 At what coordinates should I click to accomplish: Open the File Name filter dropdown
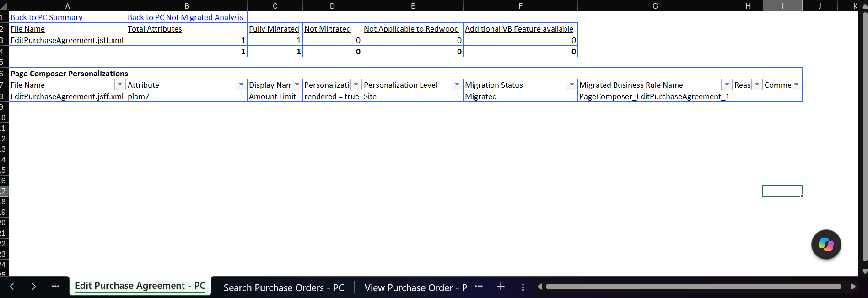click(x=120, y=85)
